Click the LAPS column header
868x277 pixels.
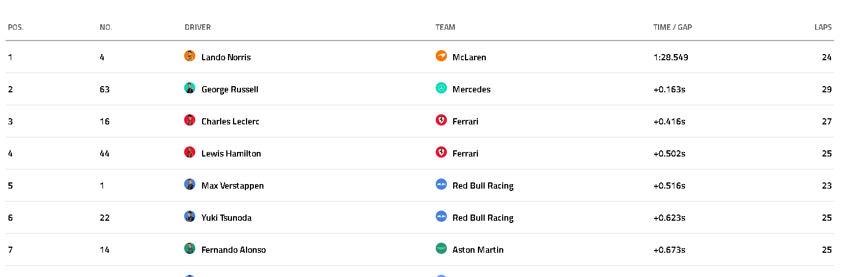click(823, 27)
